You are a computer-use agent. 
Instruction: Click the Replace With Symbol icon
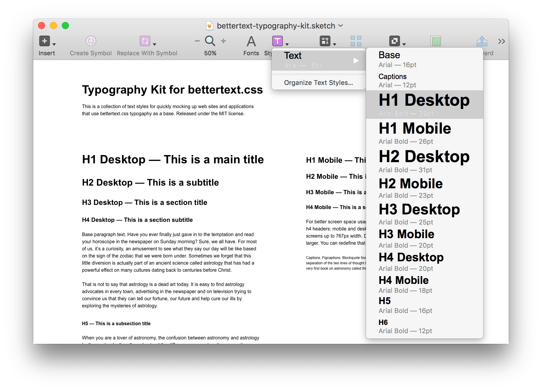click(x=145, y=41)
